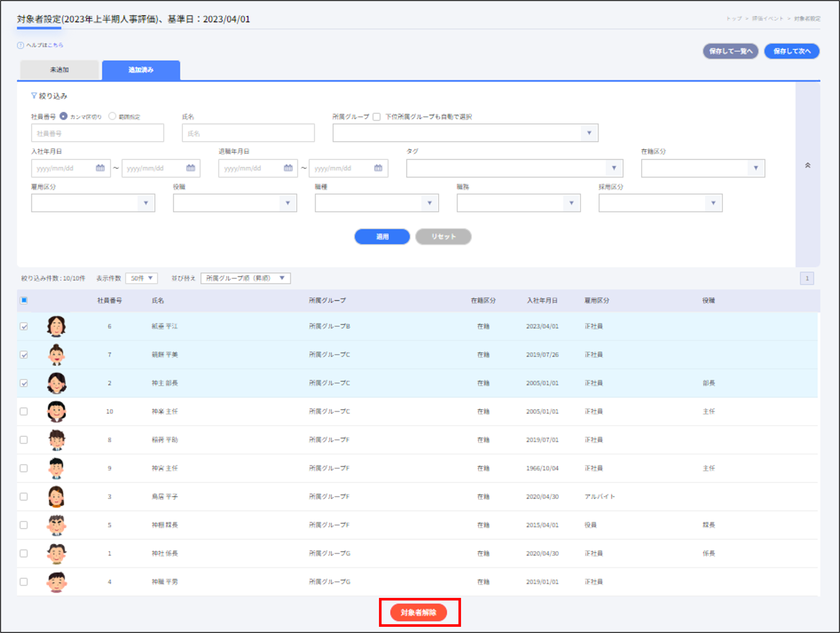The image size is (840, 633).
Task: Open calendar for 退職年月日 end date
Action: (378, 168)
